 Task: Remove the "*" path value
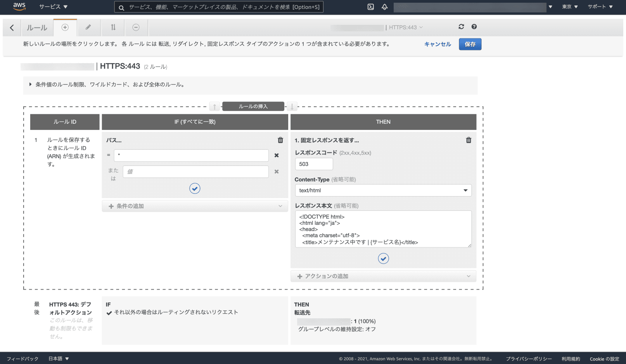(277, 155)
